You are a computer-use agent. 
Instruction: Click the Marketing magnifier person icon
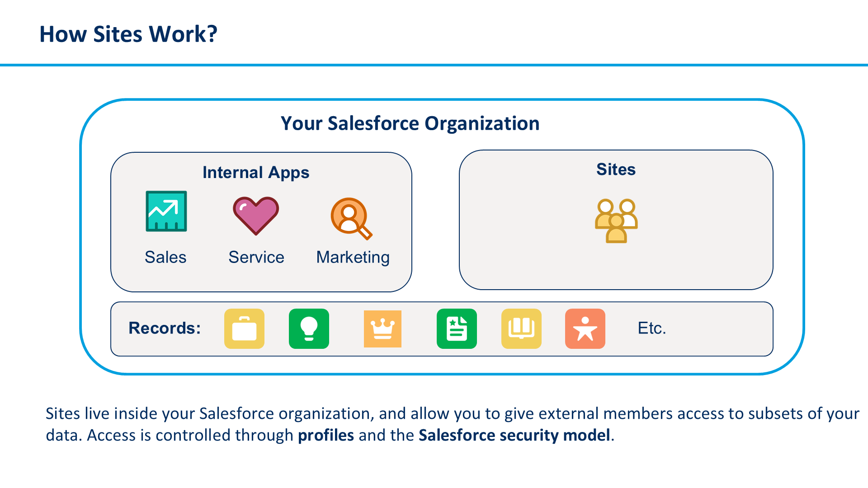point(351,219)
